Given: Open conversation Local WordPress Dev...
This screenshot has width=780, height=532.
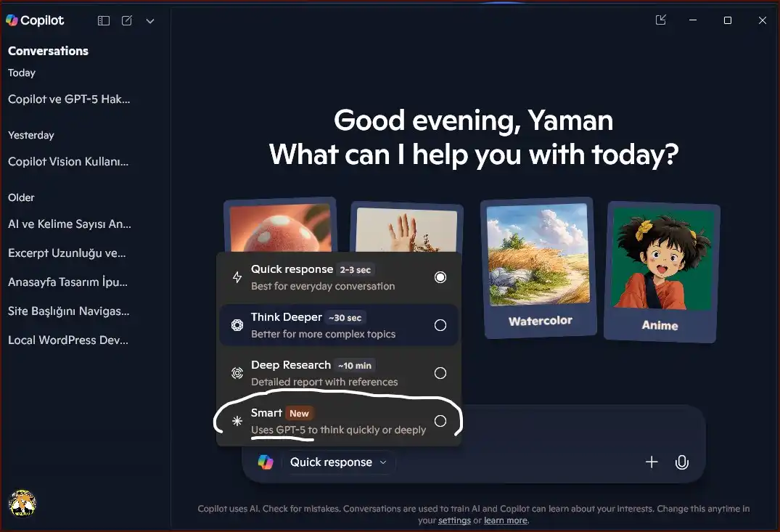Looking at the screenshot, I should (x=68, y=340).
